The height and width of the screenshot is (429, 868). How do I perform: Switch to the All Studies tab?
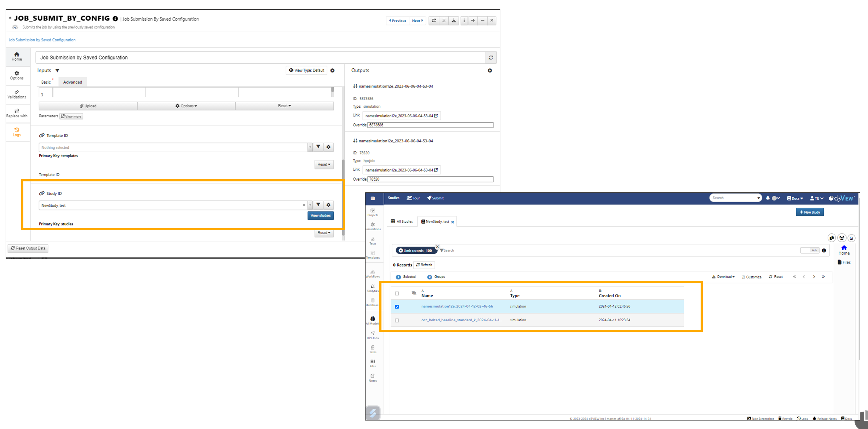point(402,221)
